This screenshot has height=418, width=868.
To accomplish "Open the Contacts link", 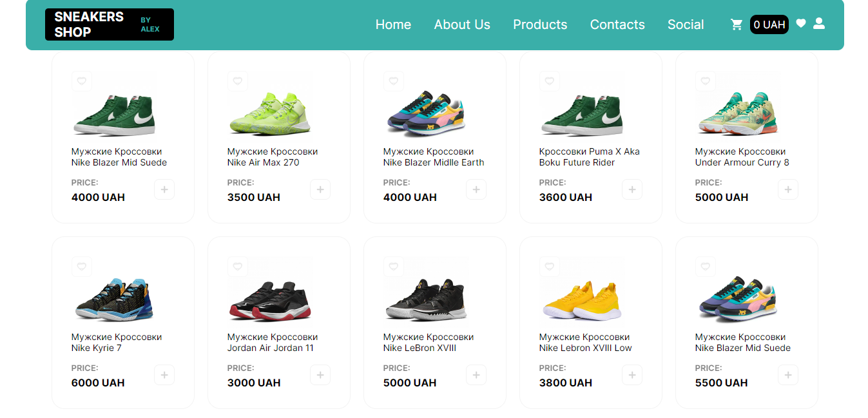I will click(x=617, y=24).
